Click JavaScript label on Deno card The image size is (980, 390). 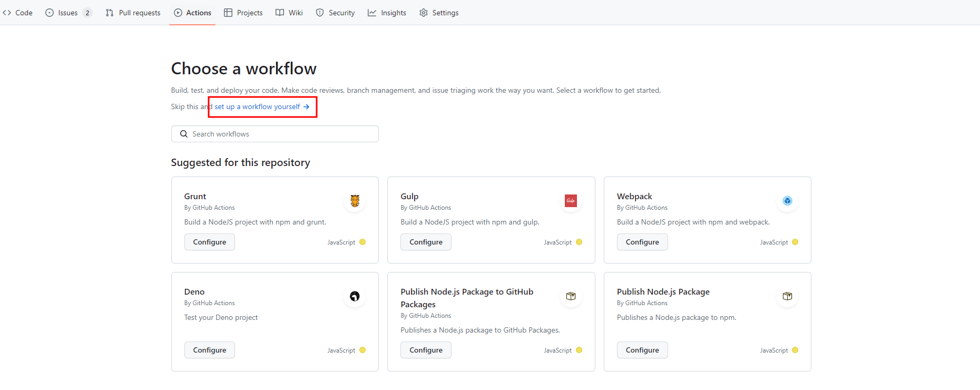(341, 350)
